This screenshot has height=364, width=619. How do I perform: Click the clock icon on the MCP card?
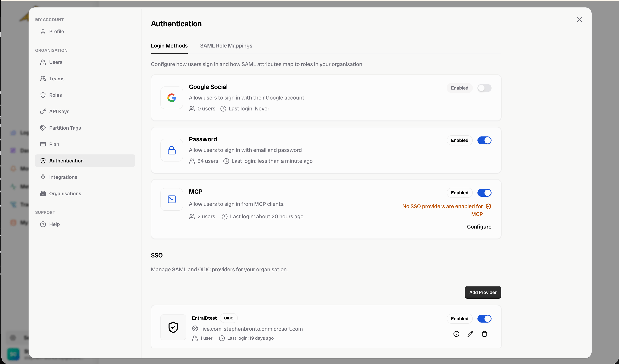point(224,217)
